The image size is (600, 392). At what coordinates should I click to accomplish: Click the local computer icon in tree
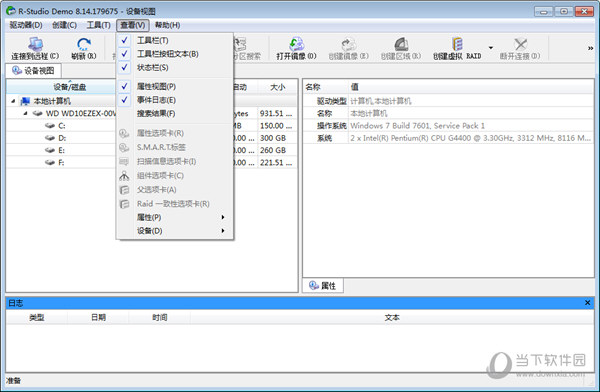pos(25,101)
